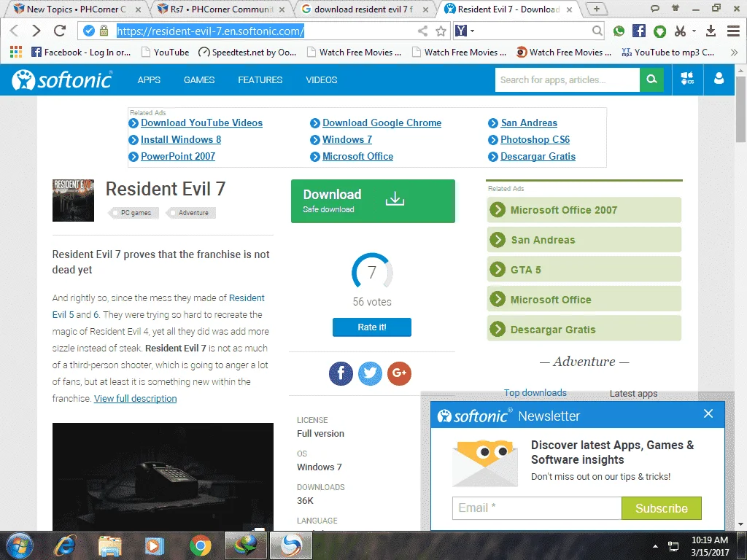747x560 pixels.
Task: Open browser downloads arrow icon
Action: pyautogui.click(x=711, y=31)
